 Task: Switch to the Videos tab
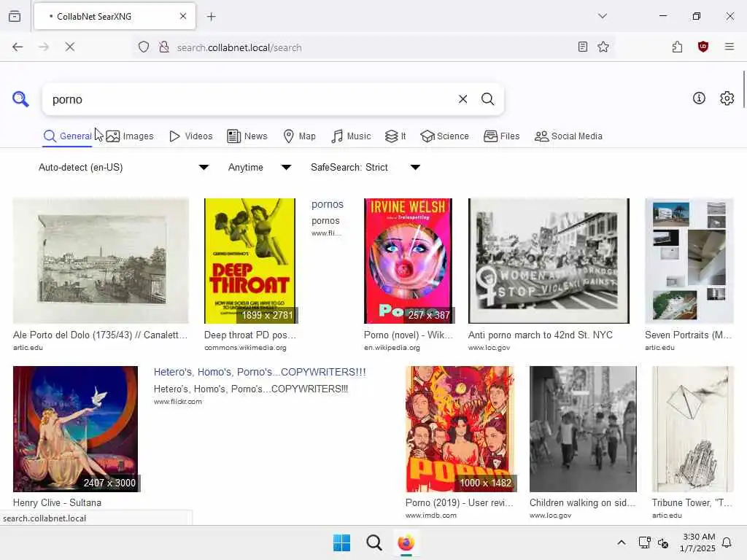coord(191,136)
